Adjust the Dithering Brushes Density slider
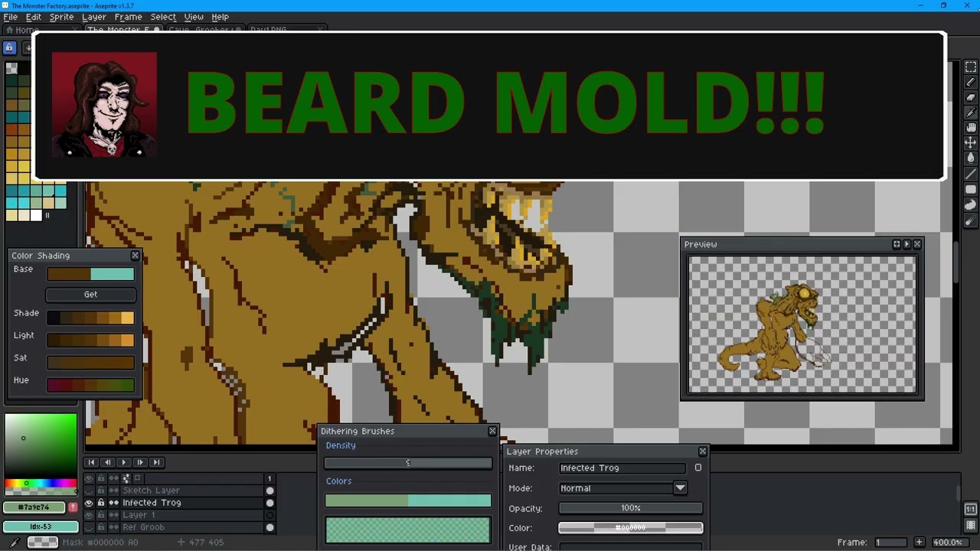 point(408,463)
